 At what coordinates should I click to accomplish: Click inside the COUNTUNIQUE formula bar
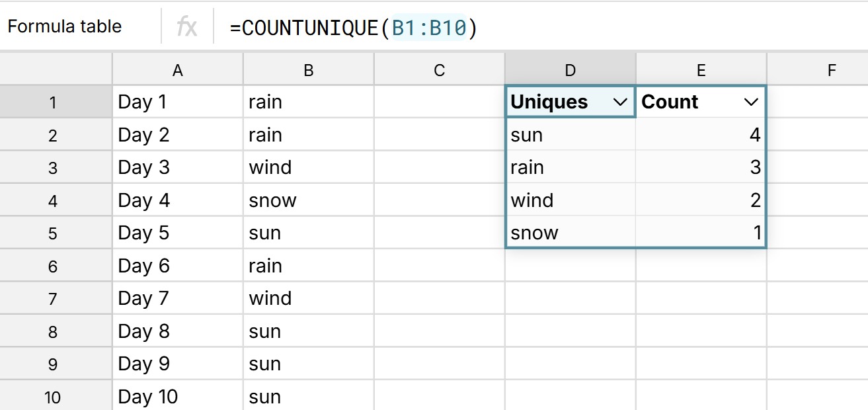[x=529, y=28]
